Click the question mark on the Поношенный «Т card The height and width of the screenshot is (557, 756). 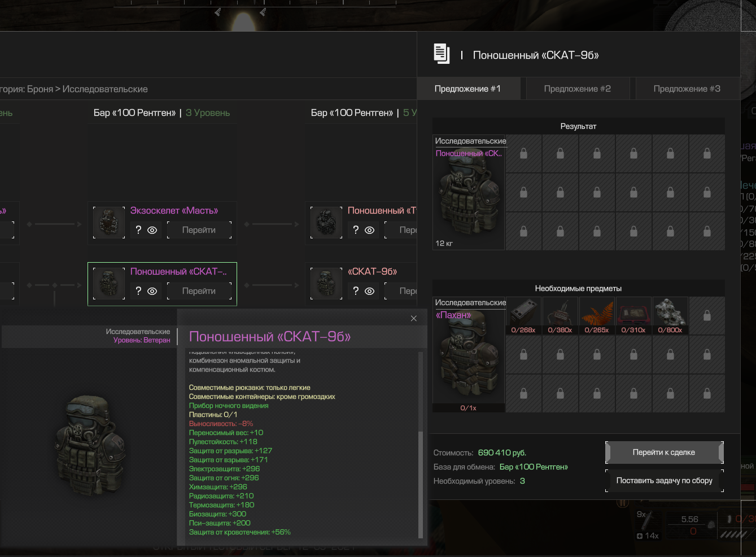coord(356,230)
